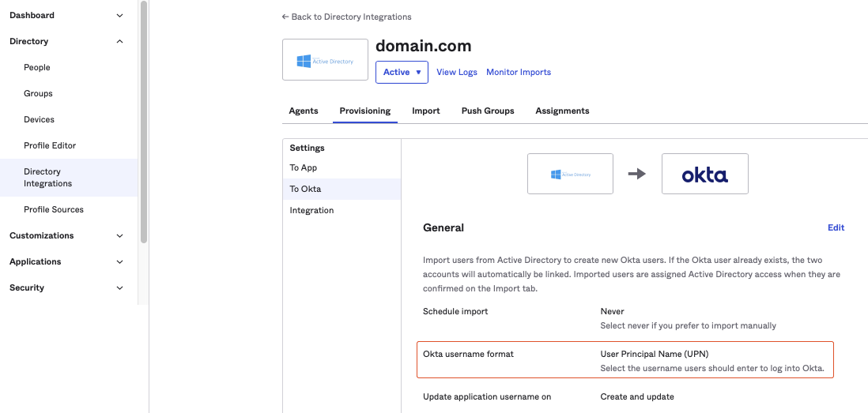Click the View Logs link
This screenshot has height=413, width=868.
coord(457,72)
